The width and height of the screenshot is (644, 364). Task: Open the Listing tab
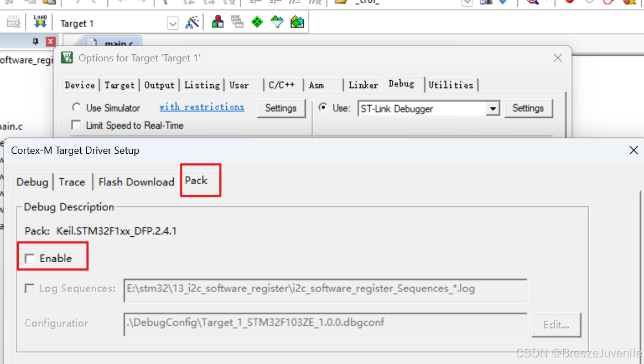(x=202, y=85)
